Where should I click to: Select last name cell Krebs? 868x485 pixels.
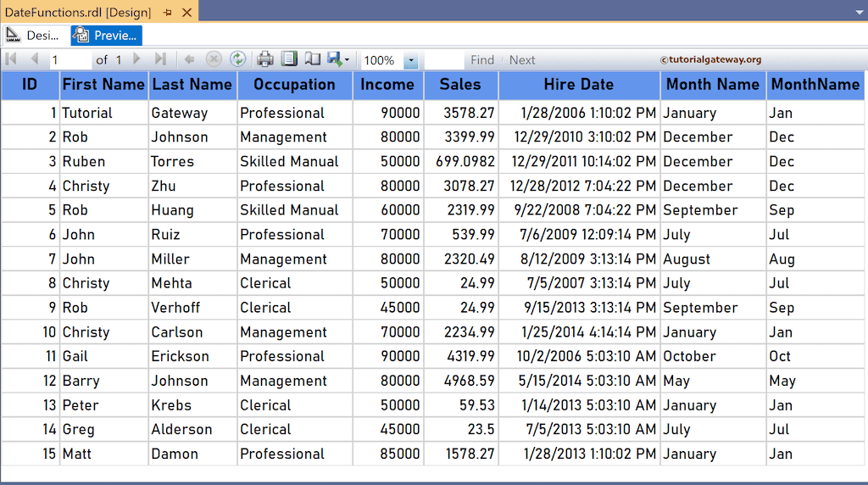pyautogui.click(x=192, y=405)
